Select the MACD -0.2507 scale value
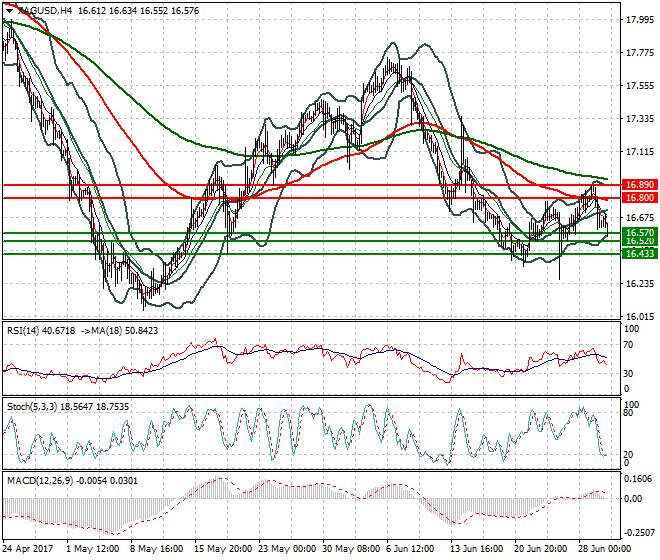 click(x=639, y=533)
